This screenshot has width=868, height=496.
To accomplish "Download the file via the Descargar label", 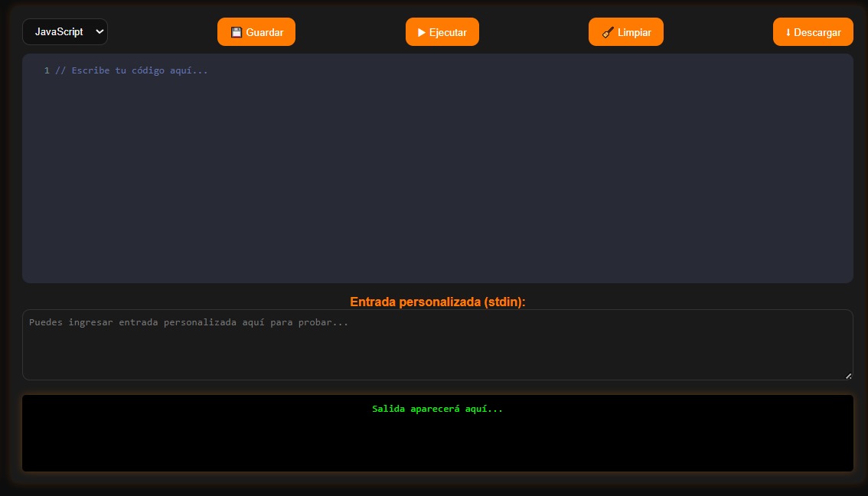I will pos(817,32).
